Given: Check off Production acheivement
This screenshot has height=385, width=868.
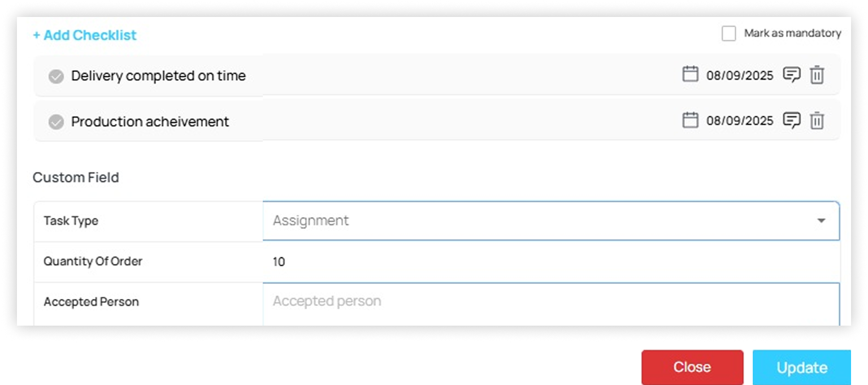Looking at the screenshot, I should (x=56, y=122).
